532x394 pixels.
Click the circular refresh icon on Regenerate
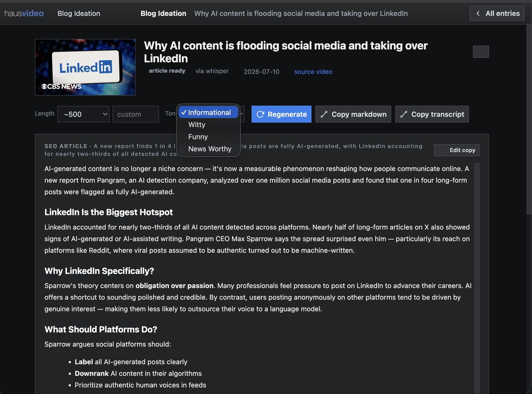click(x=260, y=114)
